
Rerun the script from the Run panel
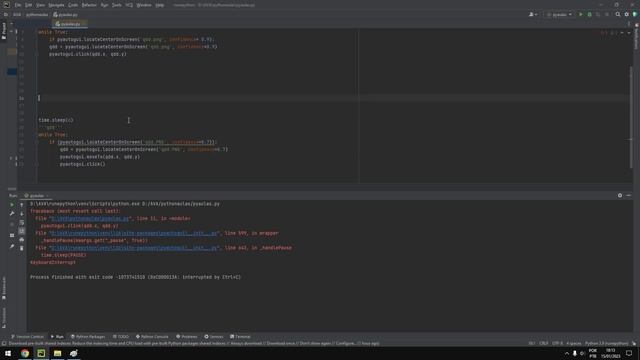pos(12,204)
